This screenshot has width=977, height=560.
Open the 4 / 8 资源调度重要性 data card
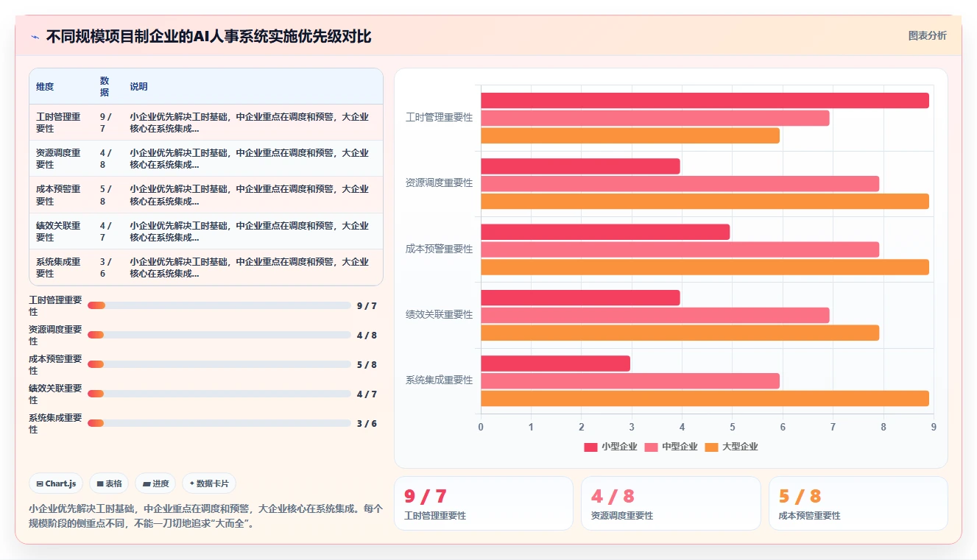[x=671, y=503]
